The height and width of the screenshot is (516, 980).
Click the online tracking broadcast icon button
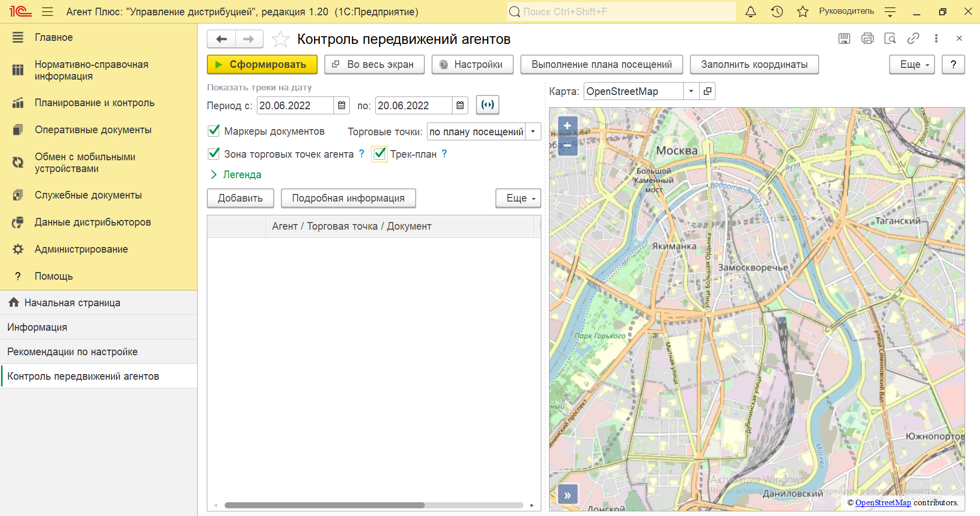pyautogui.click(x=488, y=105)
